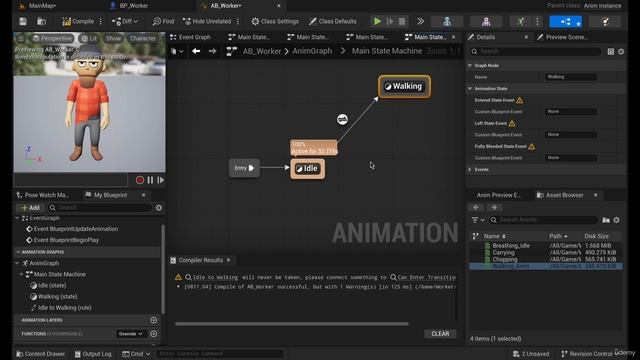Switch to Animation editor mode

[x=520, y=22]
